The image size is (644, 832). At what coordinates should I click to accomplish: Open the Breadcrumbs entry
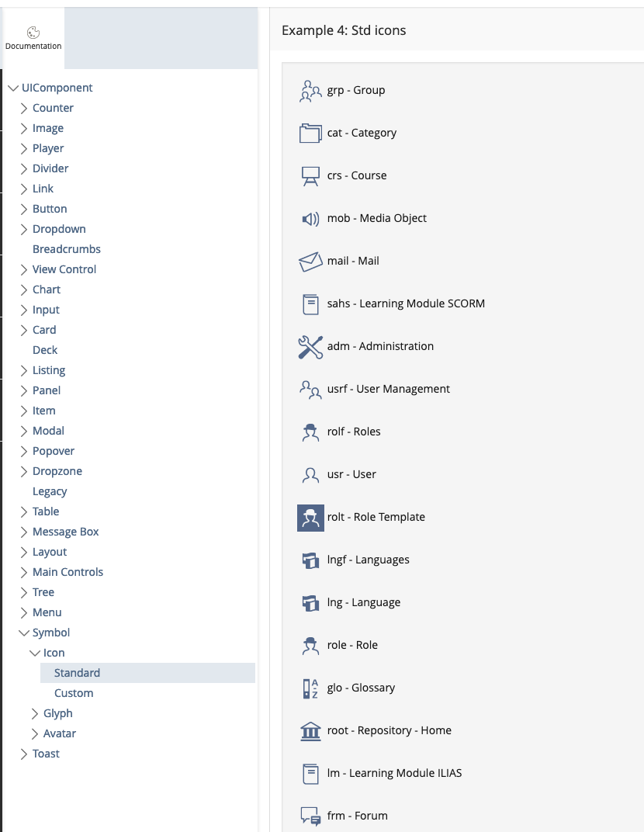(x=67, y=249)
